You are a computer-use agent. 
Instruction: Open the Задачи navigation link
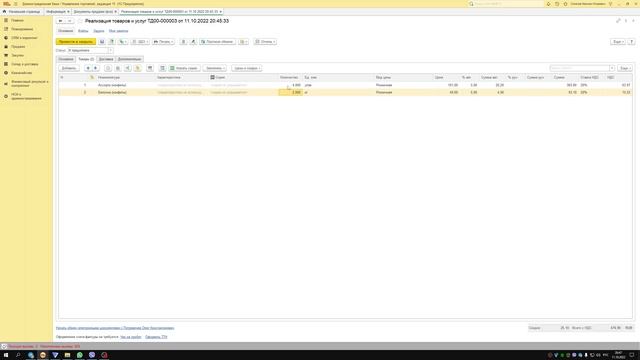tap(99, 31)
